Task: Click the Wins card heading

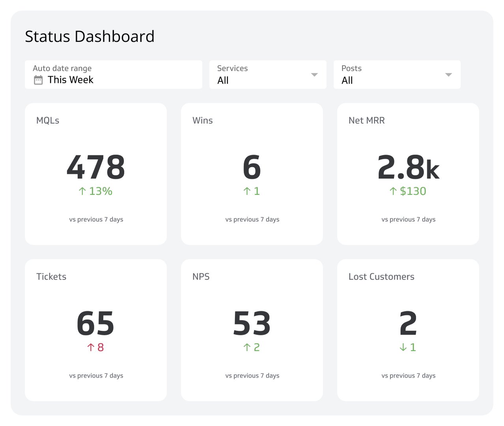Action: pyautogui.click(x=202, y=120)
